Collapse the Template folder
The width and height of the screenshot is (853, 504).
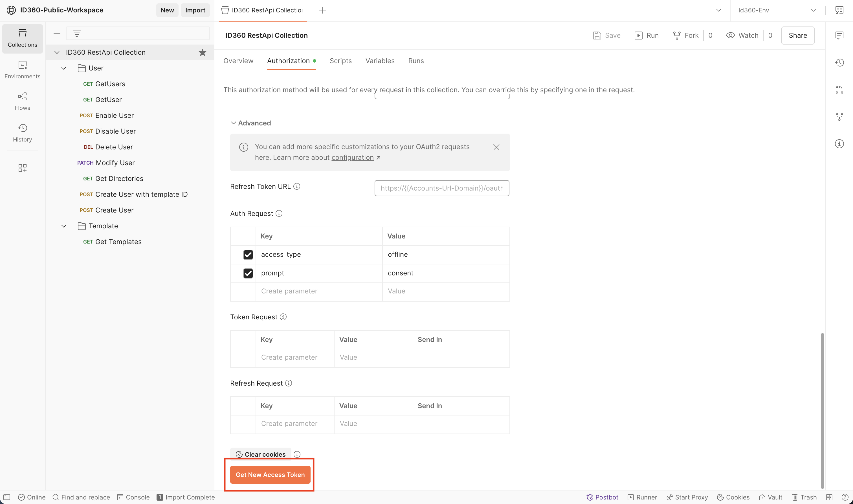click(63, 226)
